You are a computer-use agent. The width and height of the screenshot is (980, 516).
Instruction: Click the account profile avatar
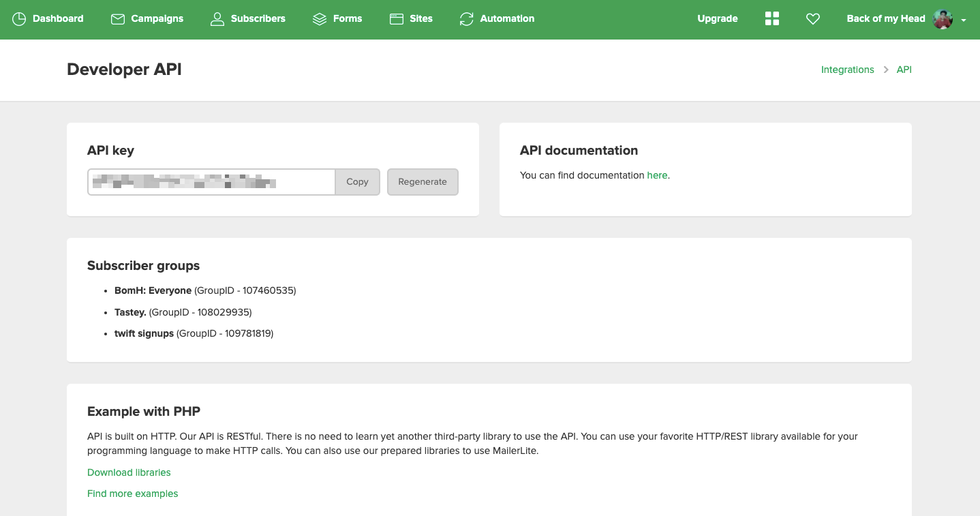pos(943,19)
